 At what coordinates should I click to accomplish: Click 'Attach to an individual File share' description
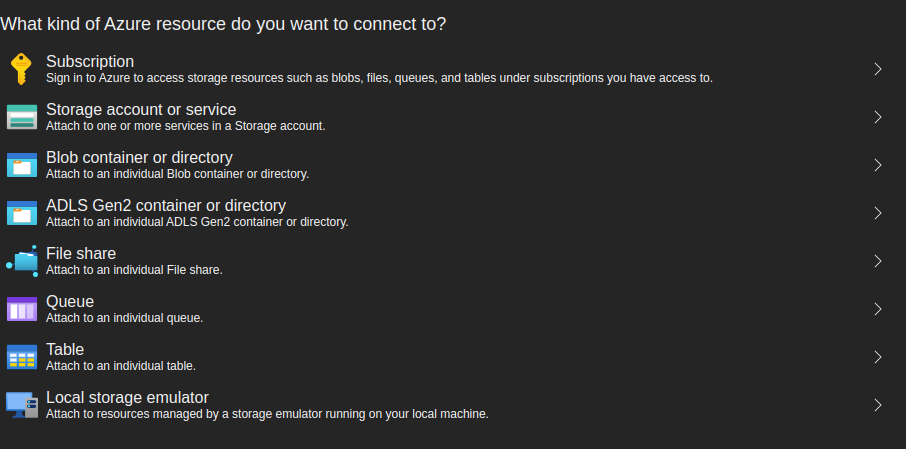click(x=134, y=270)
